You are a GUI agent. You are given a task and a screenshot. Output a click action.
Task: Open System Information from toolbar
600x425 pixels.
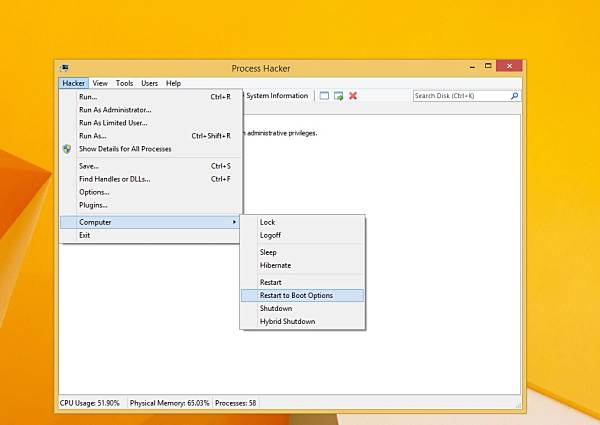(x=277, y=96)
